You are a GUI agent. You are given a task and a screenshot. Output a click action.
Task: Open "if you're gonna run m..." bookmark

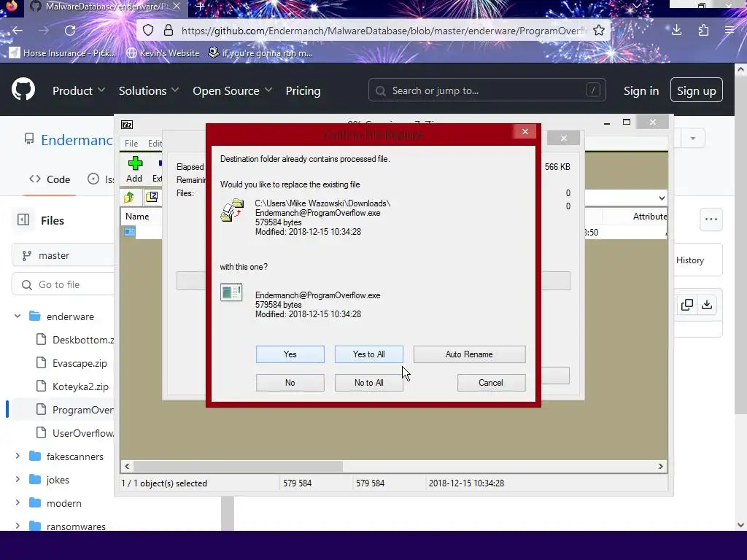pyautogui.click(x=260, y=52)
